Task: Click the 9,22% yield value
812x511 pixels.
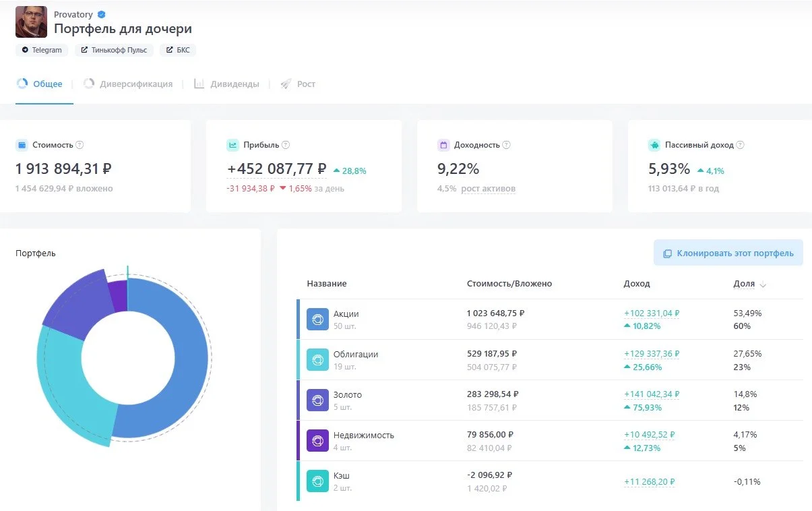Action: pyautogui.click(x=458, y=169)
